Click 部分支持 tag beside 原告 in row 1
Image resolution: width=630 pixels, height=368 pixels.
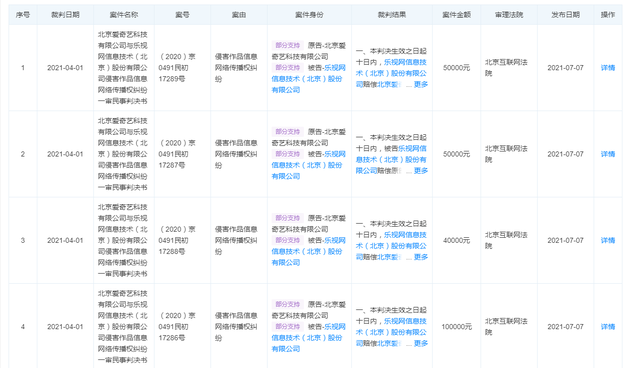coord(287,45)
